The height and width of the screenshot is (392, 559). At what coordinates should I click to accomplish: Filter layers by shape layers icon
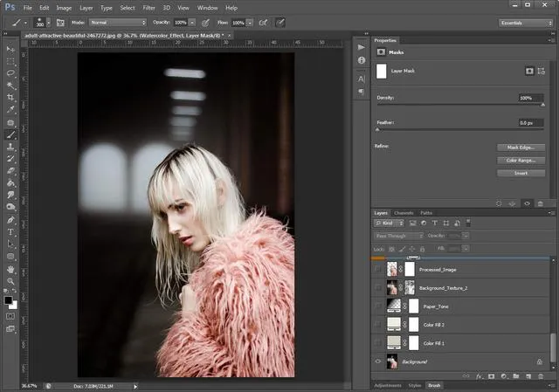[446, 224]
